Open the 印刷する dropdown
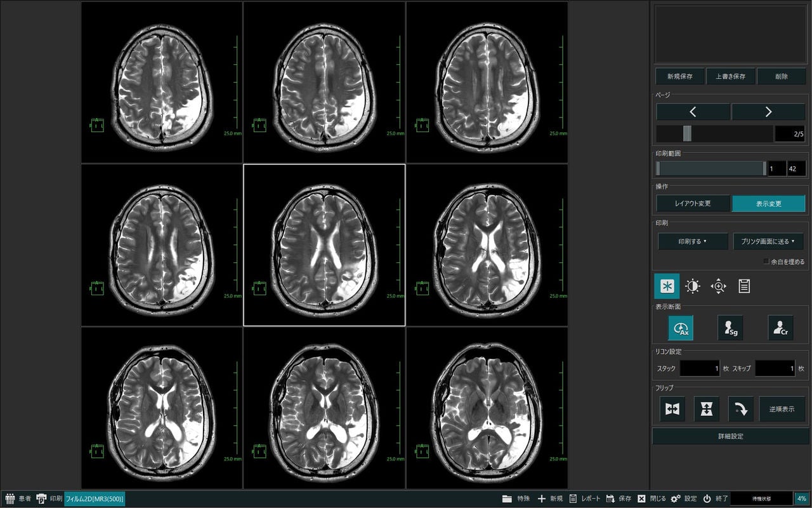 (x=693, y=241)
